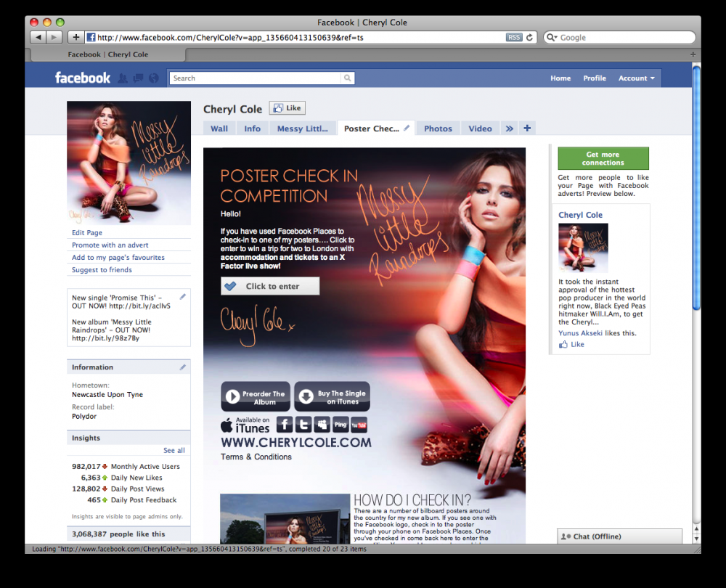Click the Safari back navigation arrow
This screenshot has height=588, width=726.
[38, 38]
